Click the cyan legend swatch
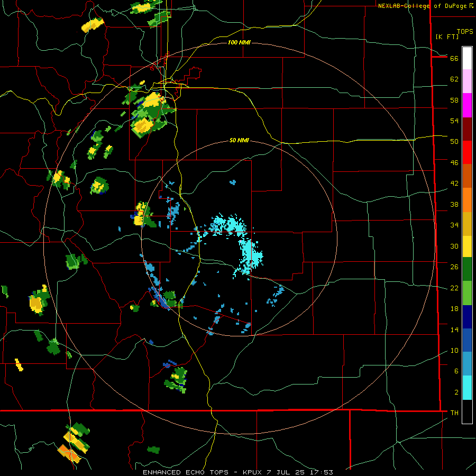This screenshot has width=476, height=476. [x=467, y=388]
